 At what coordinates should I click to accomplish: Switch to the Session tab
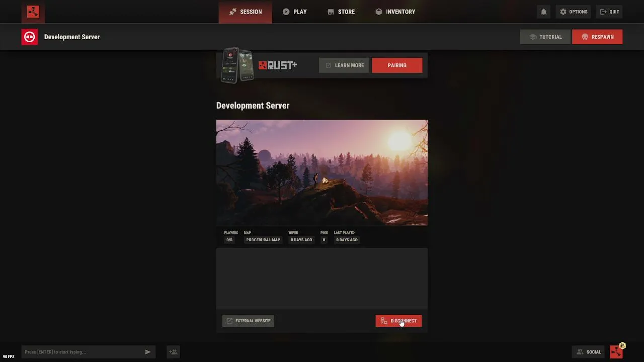[x=246, y=12]
